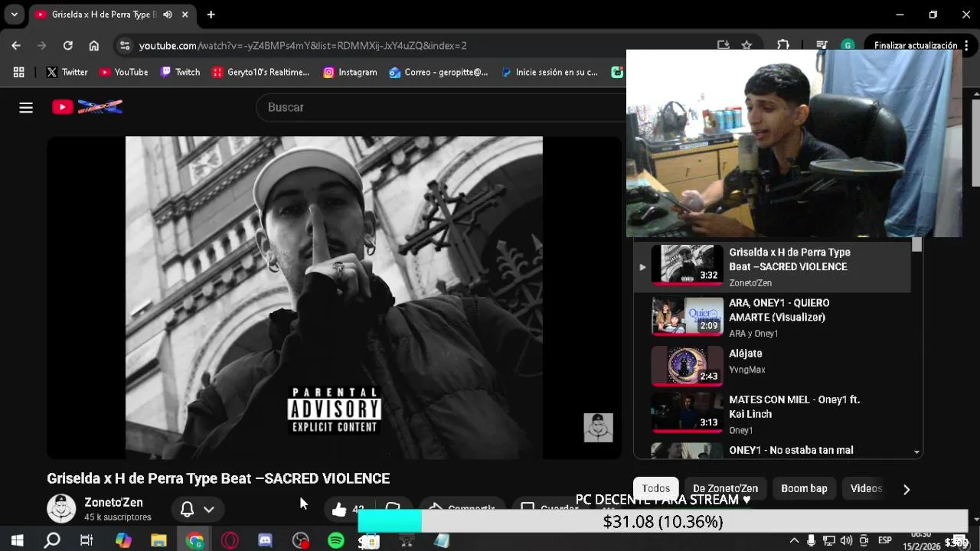Open Spotify from the taskbar

(x=336, y=541)
